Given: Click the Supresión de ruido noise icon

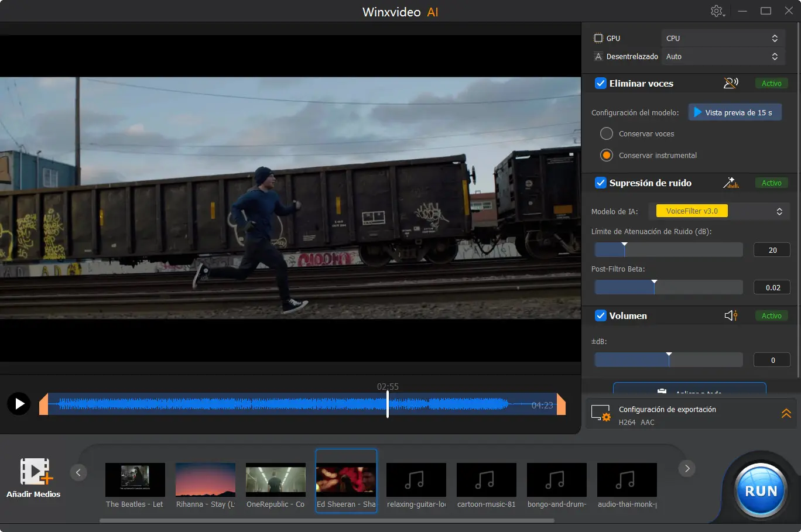Looking at the screenshot, I should (x=730, y=183).
